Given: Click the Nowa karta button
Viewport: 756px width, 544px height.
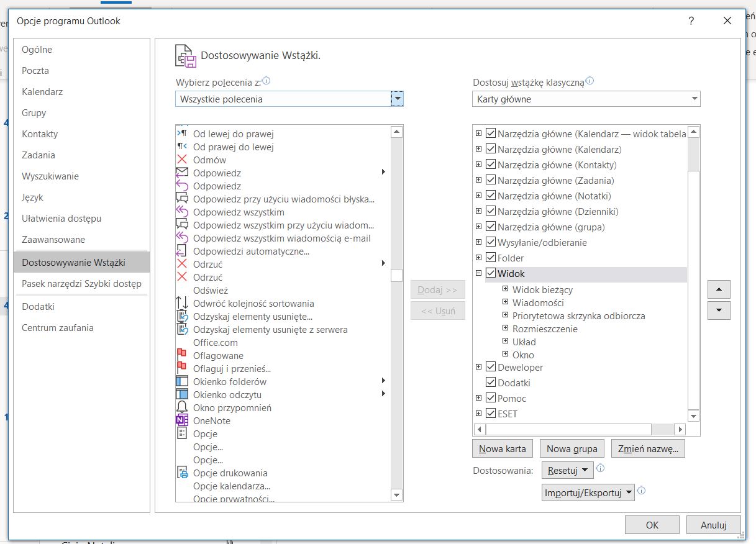Looking at the screenshot, I should 503,448.
